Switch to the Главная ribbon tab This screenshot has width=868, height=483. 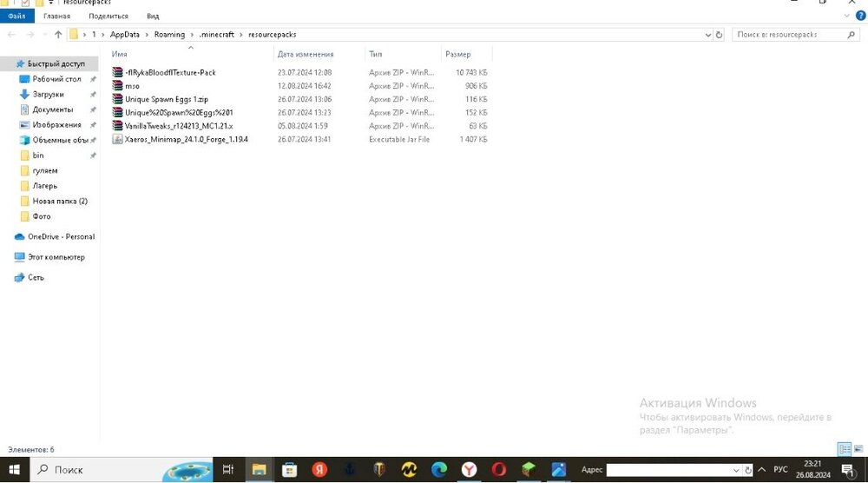[x=56, y=16]
